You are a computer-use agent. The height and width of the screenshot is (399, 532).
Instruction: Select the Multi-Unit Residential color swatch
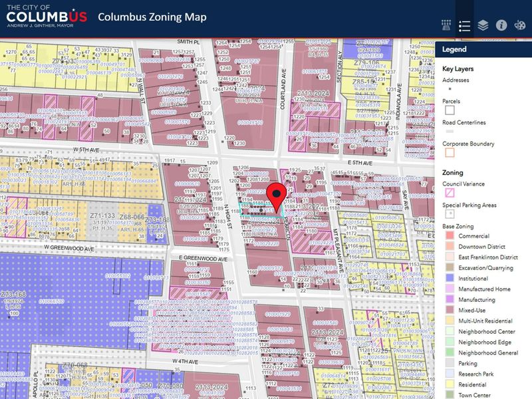pos(450,321)
